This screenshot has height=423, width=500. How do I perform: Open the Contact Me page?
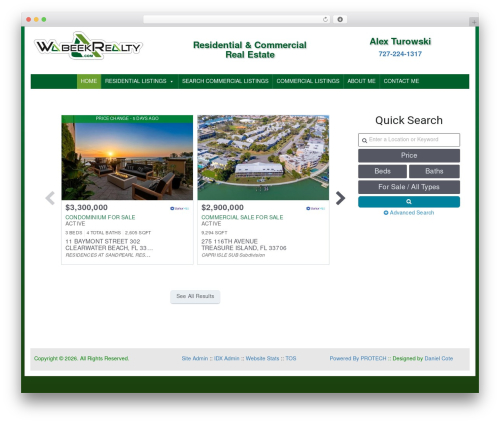401,81
